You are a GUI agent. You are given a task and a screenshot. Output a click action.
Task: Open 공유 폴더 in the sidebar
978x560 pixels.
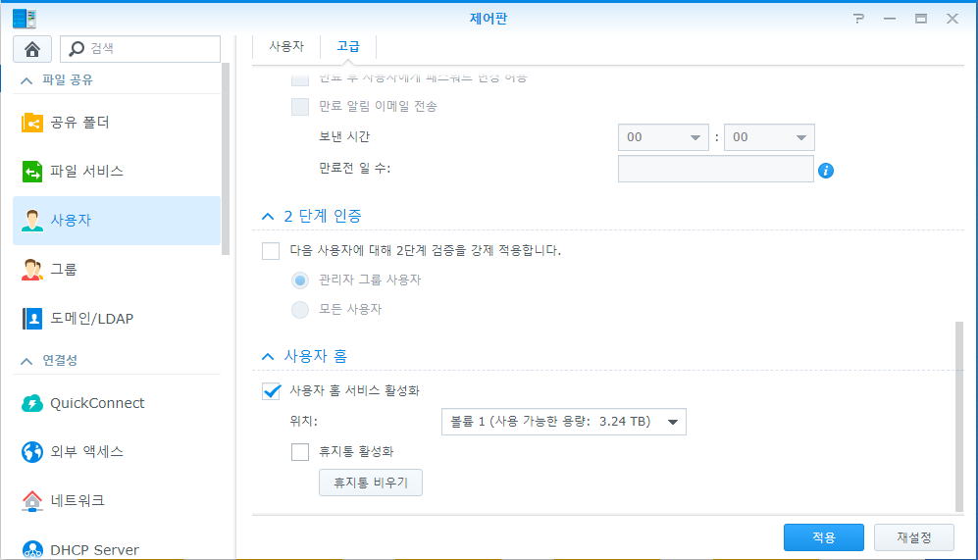[x=117, y=123]
